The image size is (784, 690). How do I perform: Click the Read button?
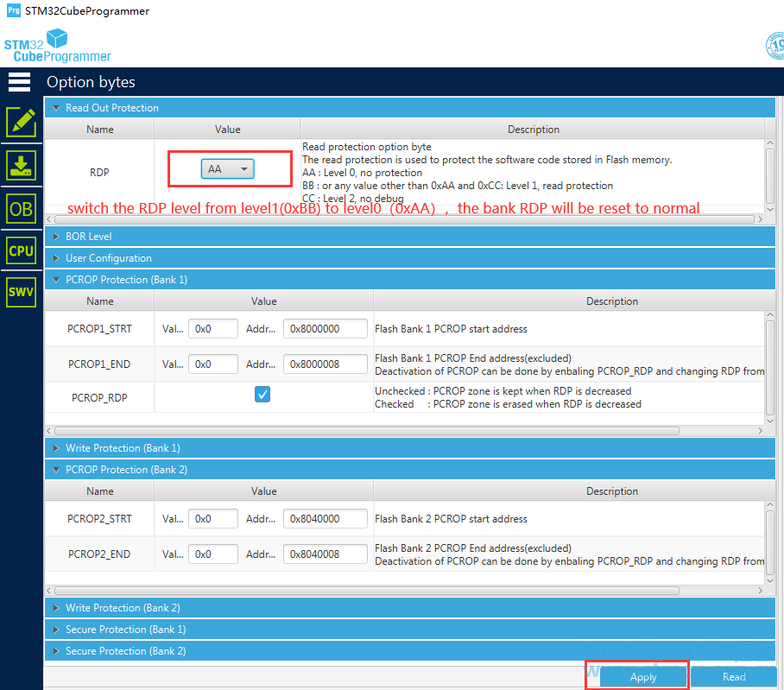point(734,677)
